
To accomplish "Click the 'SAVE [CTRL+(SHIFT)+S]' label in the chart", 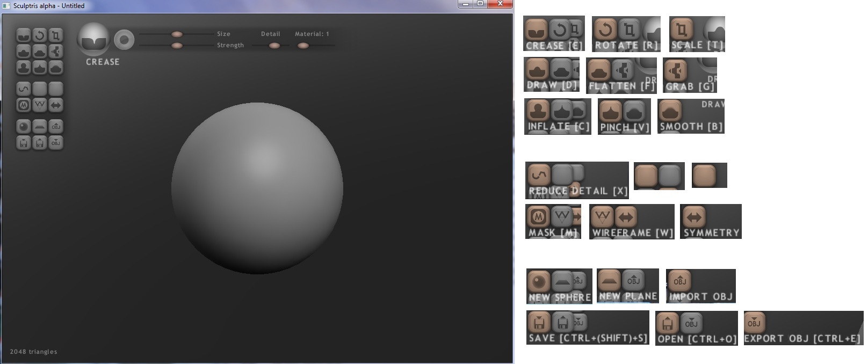I will pyautogui.click(x=588, y=338).
